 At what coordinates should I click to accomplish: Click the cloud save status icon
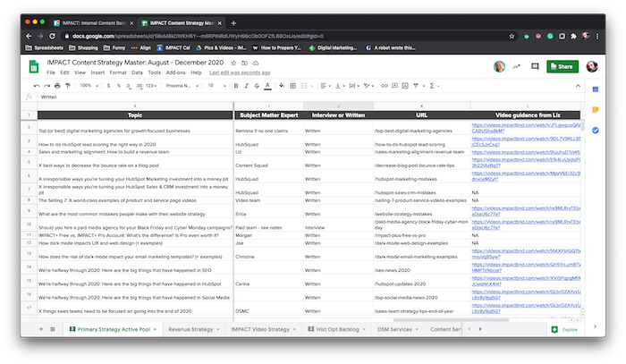coord(256,63)
